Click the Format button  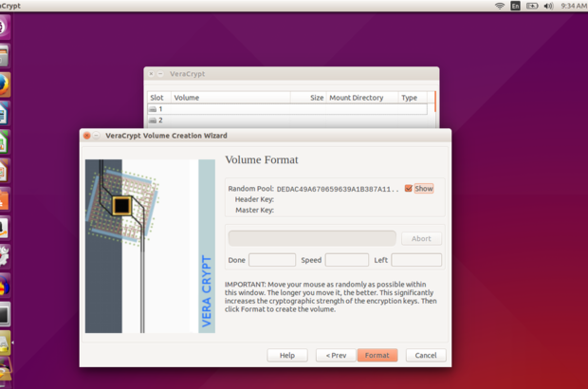tap(377, 355)
